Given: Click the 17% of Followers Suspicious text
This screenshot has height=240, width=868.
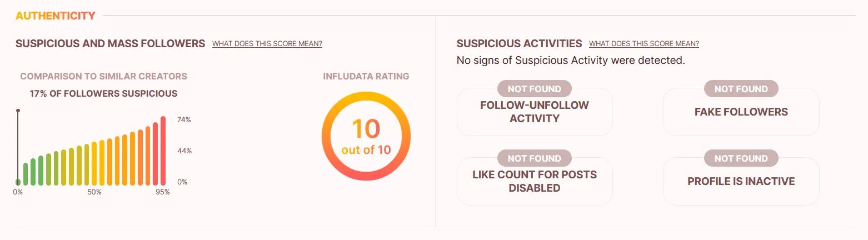Looking at the screenshot, I should (103, 93).
